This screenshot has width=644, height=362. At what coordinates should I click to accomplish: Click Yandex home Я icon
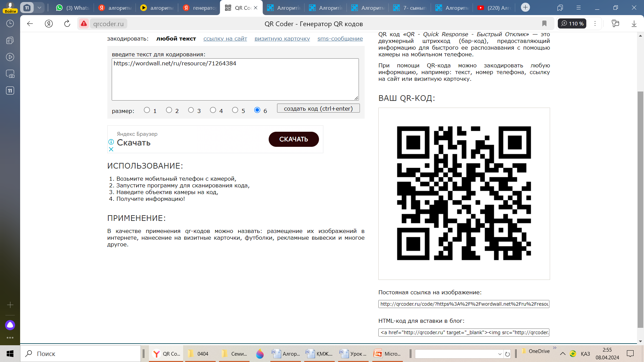click(x=49, y=23)
